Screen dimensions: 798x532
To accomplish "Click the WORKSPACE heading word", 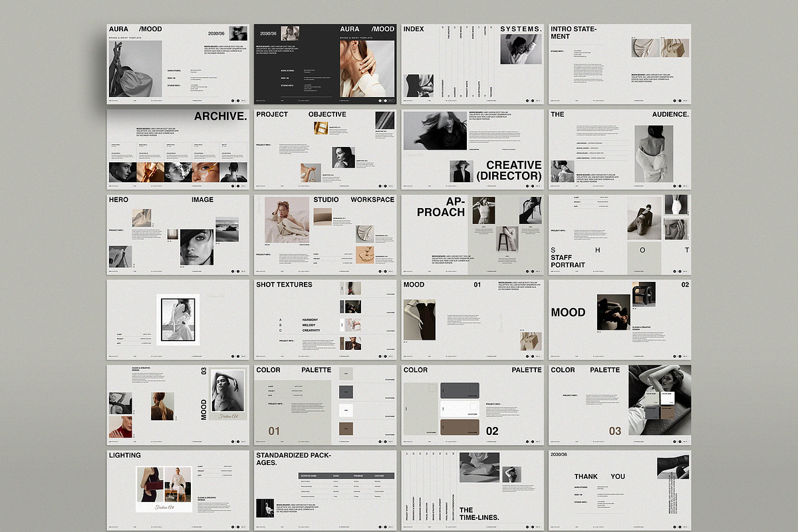I will 372,199.
